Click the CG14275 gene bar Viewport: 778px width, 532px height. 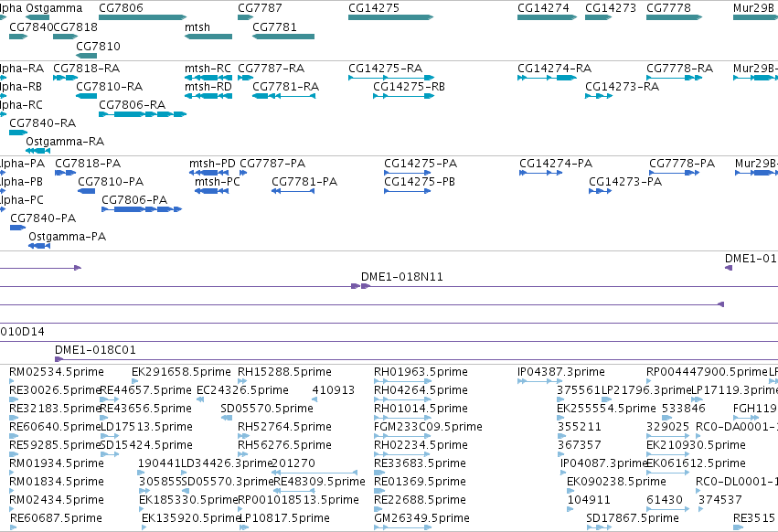pos(391,17)
